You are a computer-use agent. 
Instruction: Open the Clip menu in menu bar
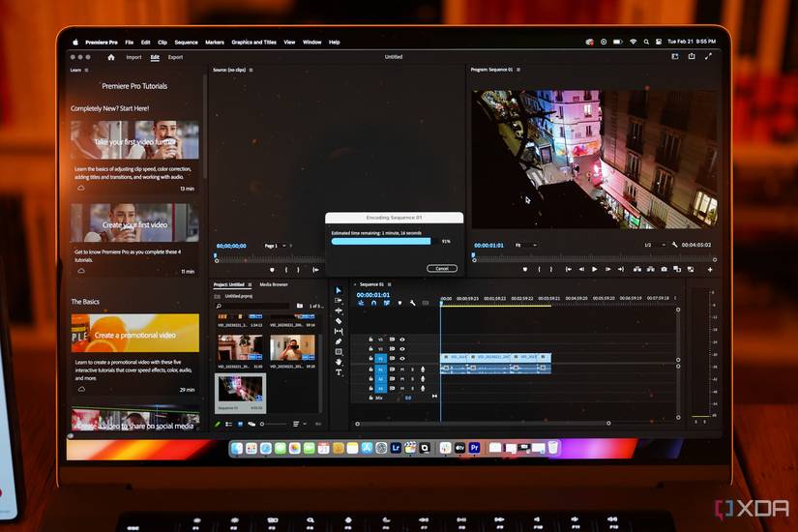[163, 43]
